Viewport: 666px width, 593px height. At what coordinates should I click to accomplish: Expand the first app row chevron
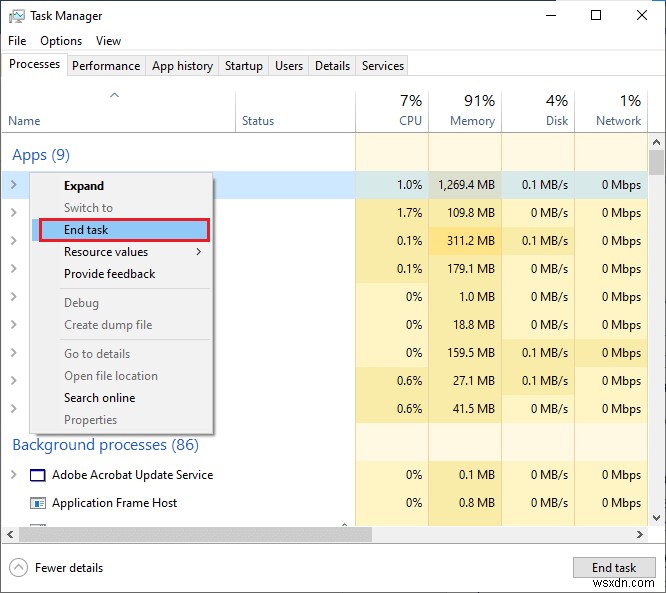pos(14,185)
